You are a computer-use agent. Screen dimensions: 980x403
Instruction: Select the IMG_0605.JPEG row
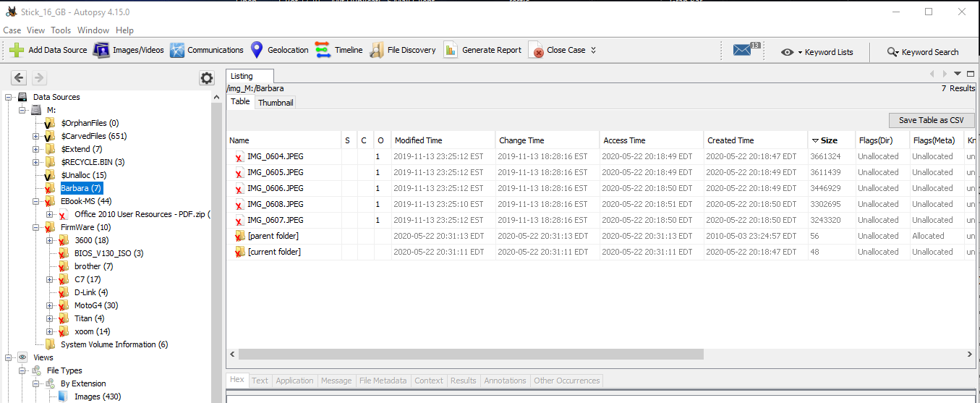coord(601,172)
